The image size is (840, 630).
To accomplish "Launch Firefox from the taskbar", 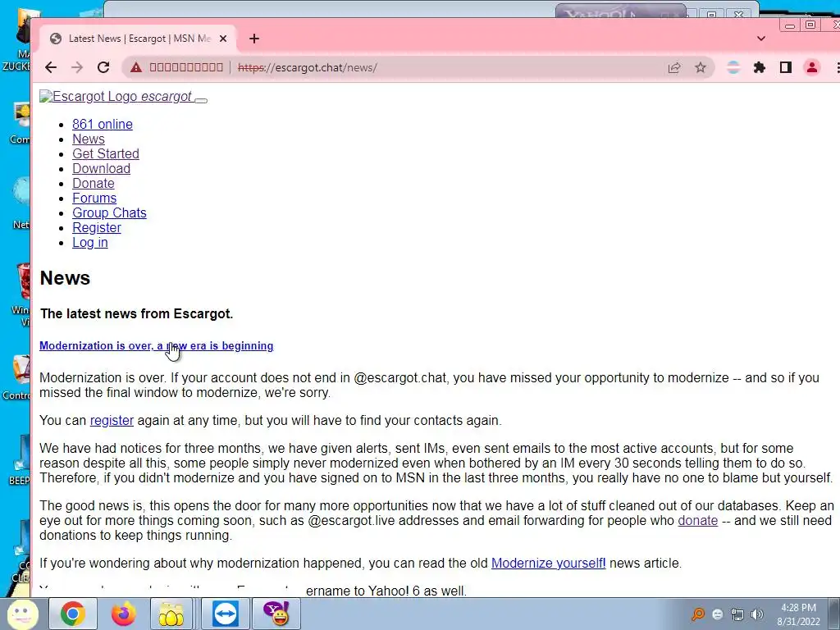I will pos(123,614).
